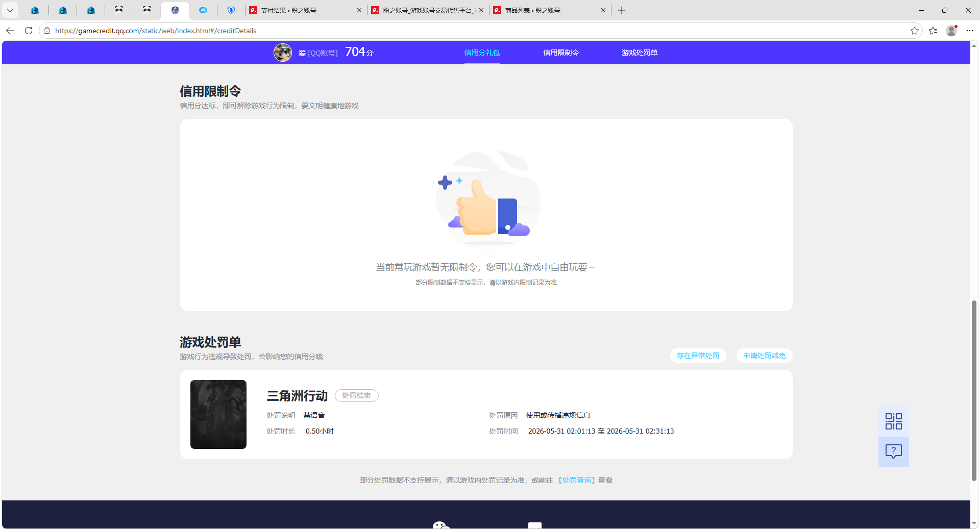Click the user avatar in purple header
The width and height of the screenshot is (980, 530).
click(x=283, y=53)
